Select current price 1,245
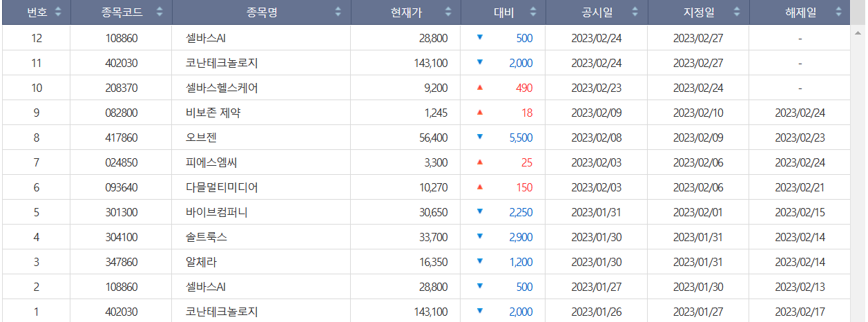This screenshot has height=322, width=868. 436,113
